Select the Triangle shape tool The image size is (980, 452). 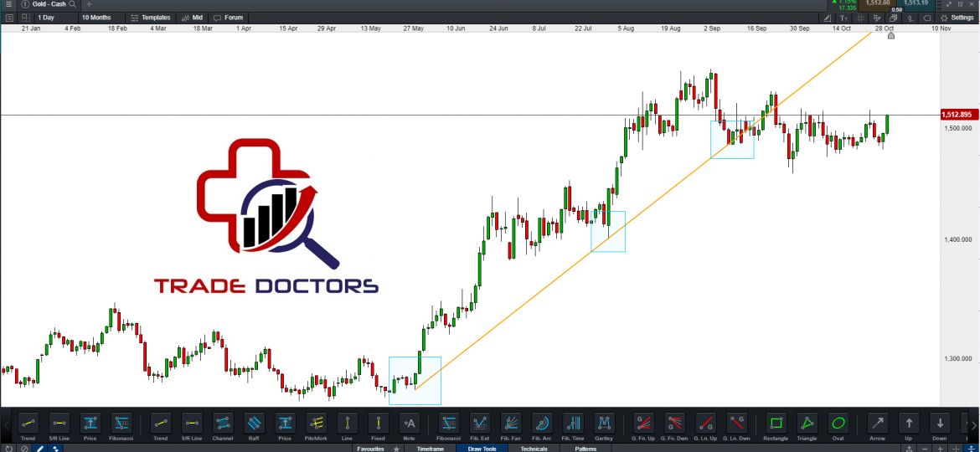pyautogui.click(x=807, y=424)
